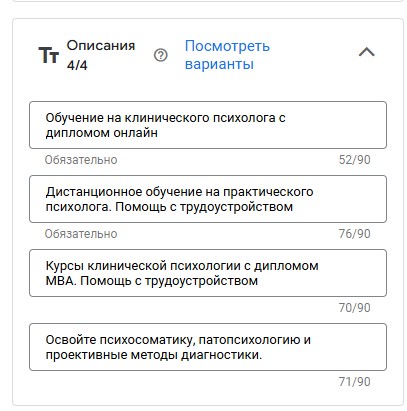Click the 52/90 character counter
Viewport: 407px width, 411px height.
[x=355, y=160]
